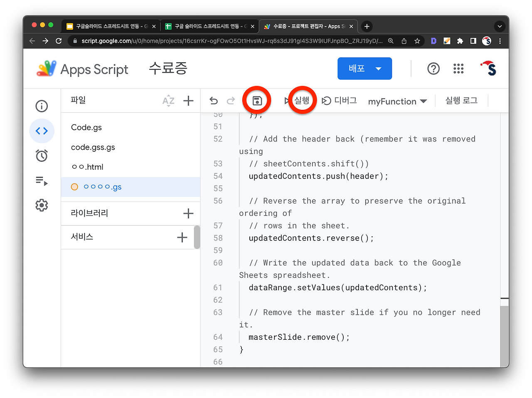Click line number 61 in the gutter
Viewport: 532px width, 398px height.
[218, 287]
